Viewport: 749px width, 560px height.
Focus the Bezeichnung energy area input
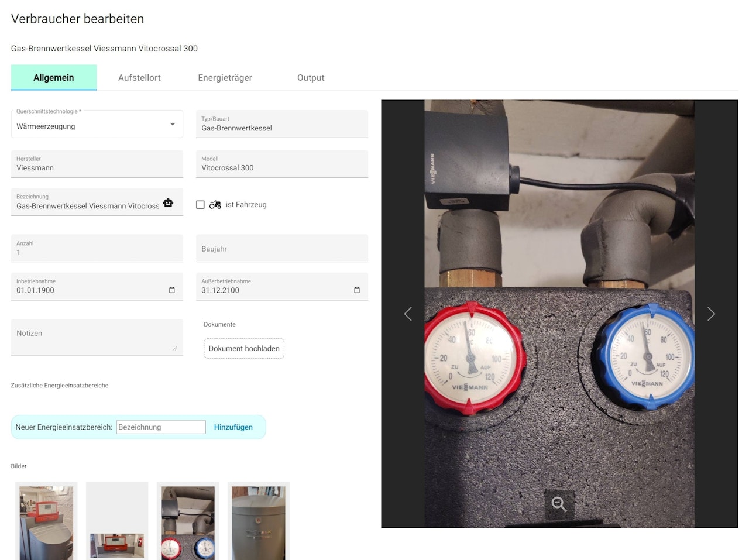tap(161, 427)
